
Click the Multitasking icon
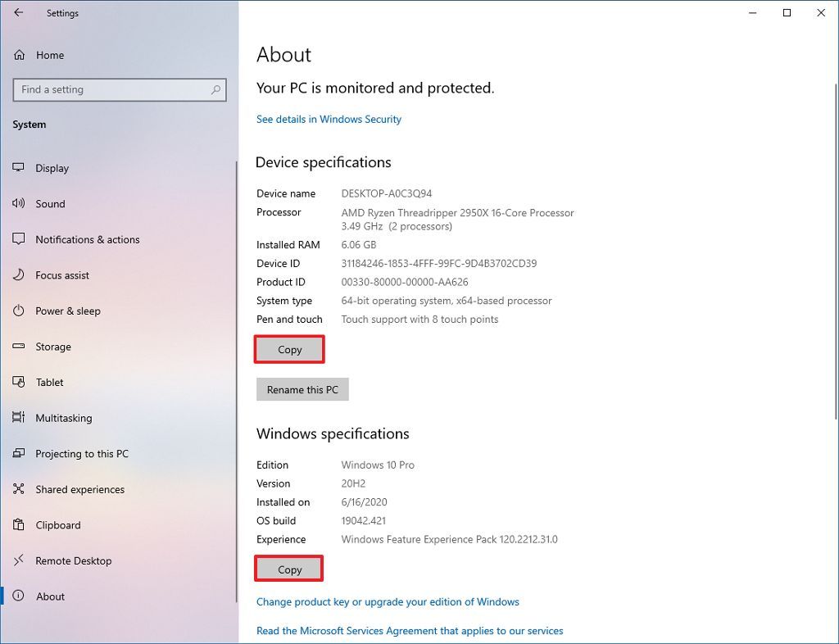pos(19,418)
